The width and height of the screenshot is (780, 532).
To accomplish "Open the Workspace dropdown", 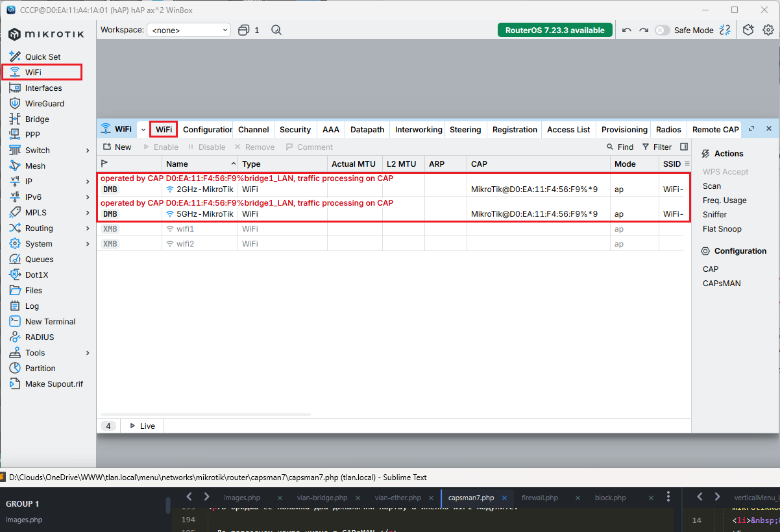I will tap(189, 30).
